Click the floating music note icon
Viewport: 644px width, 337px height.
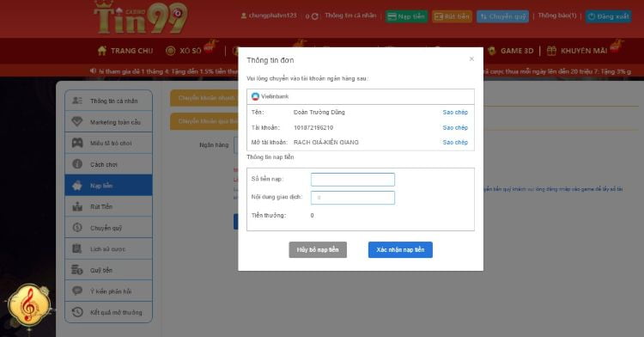[29, 305]
